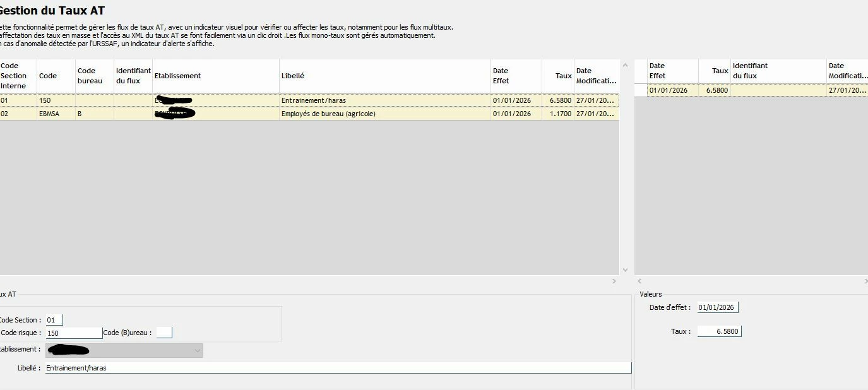Viewport: 868px width, 390px height.
Task: Sort by Etablissement column header
Action: click(x=216, y=76)
